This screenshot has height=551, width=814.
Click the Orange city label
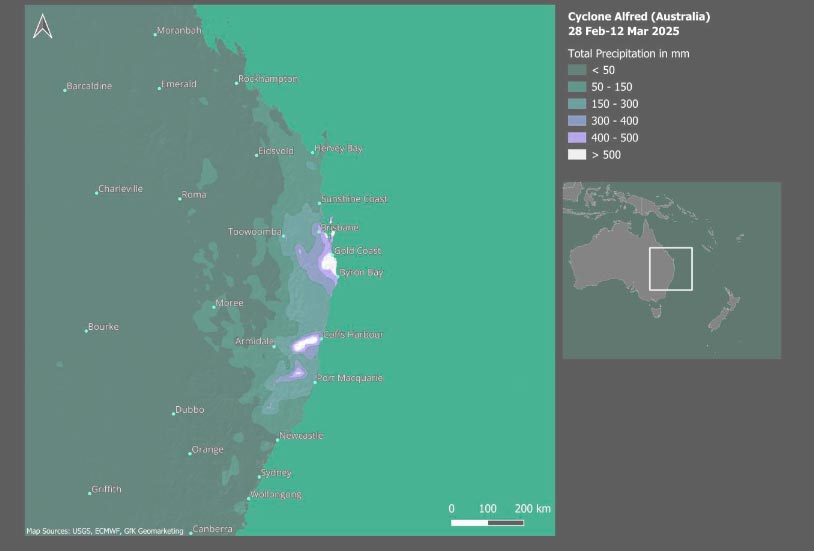pyautogui.click(x=207, y=450)
